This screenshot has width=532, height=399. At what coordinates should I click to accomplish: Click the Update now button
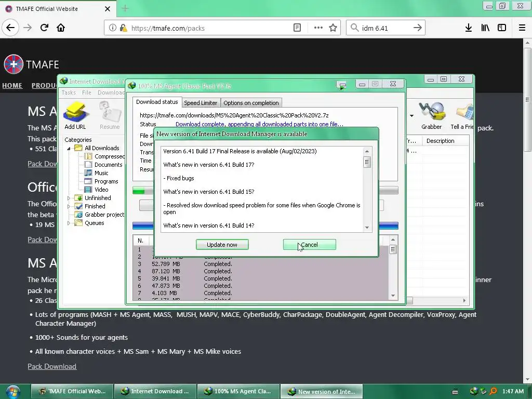(x=222, y=245)
